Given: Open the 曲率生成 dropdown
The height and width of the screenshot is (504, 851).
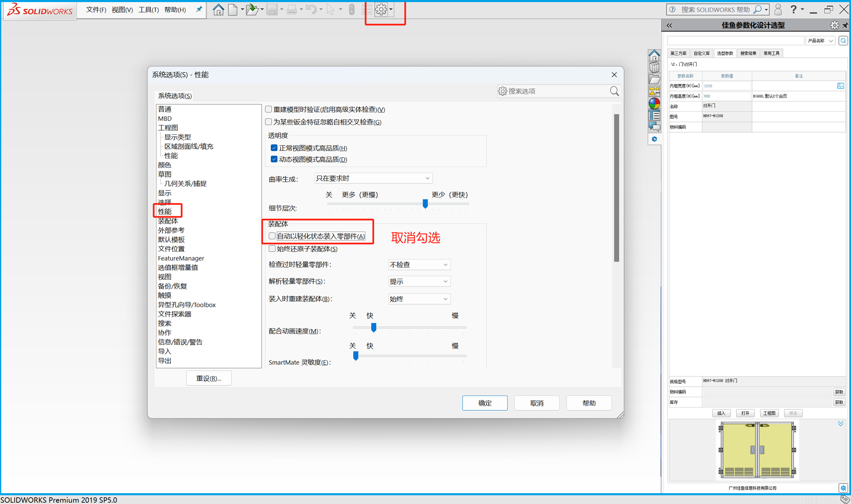Looking at the screenshot, I should tap(373, 178).
